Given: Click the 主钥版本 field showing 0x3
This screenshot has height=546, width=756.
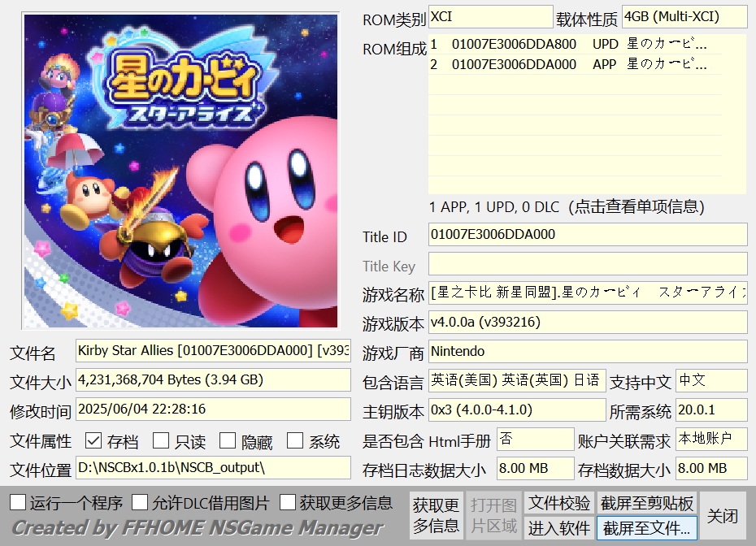Looking at the screenshot, I should click(x=517, y=410).
